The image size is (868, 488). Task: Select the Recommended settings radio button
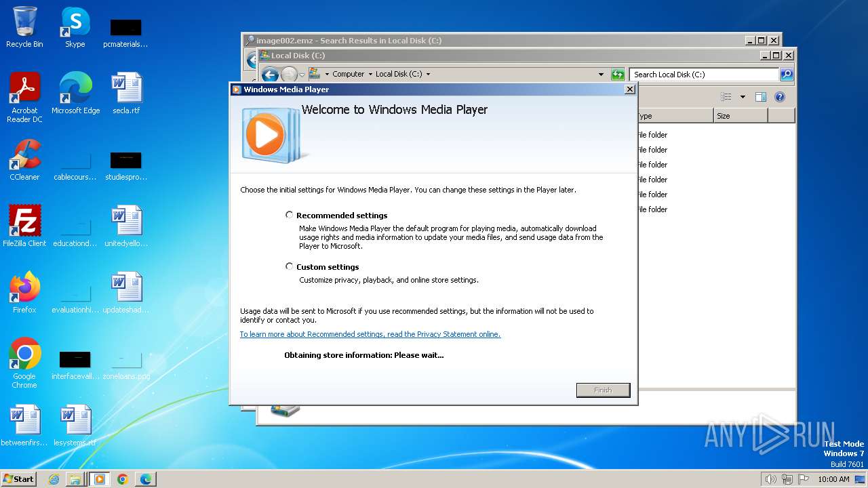pyautogui.click(x=290, y=215)
